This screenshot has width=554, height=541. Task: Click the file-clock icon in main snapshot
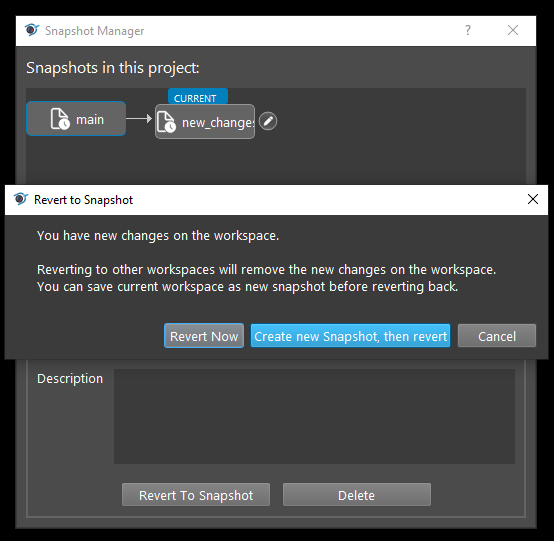(60, 119)
